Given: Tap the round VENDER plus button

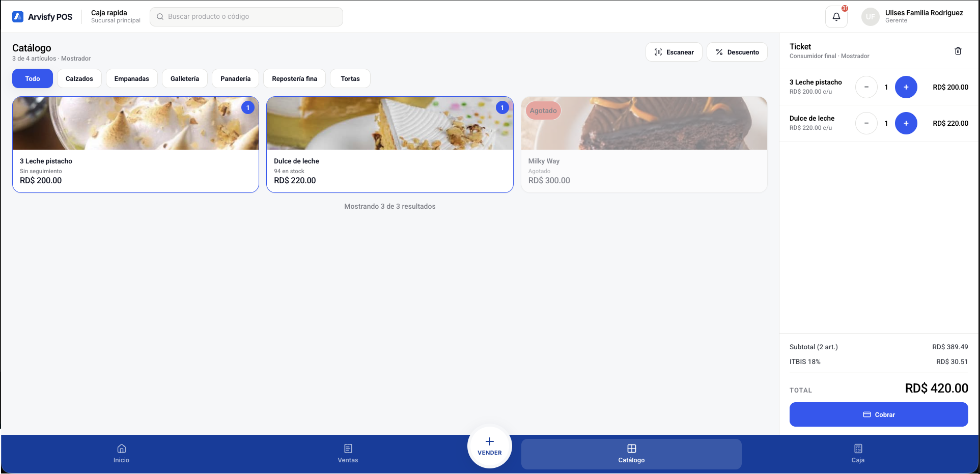Looking at the screenshot, I should coord(489,447).
